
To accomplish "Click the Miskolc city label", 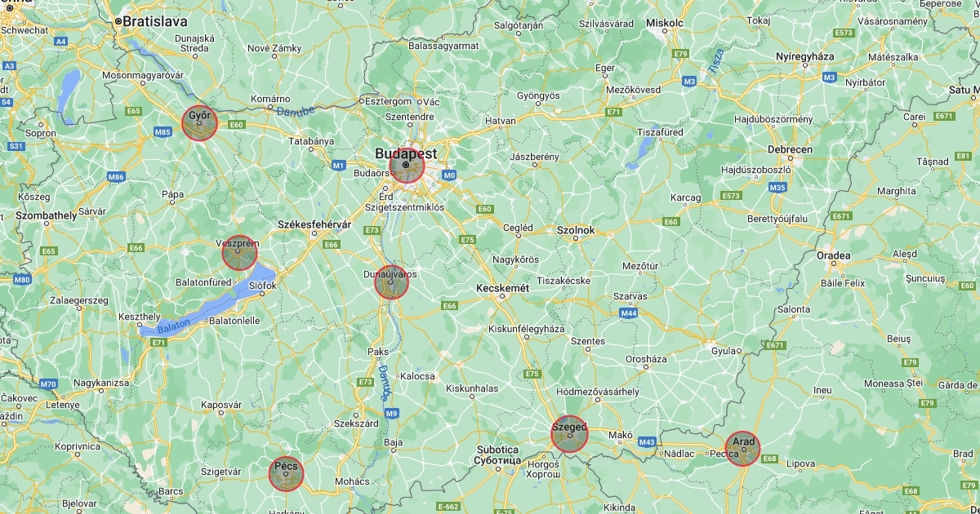I will [664, 23].
